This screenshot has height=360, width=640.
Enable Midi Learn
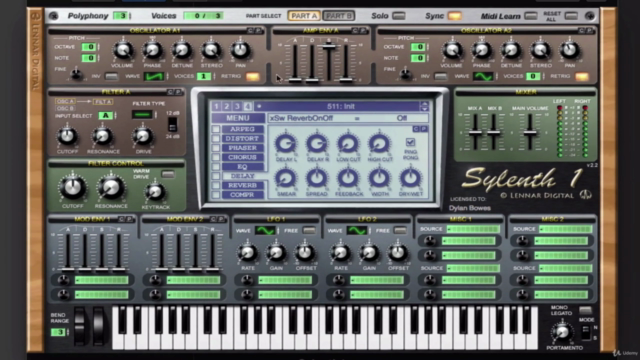(531, 16)
